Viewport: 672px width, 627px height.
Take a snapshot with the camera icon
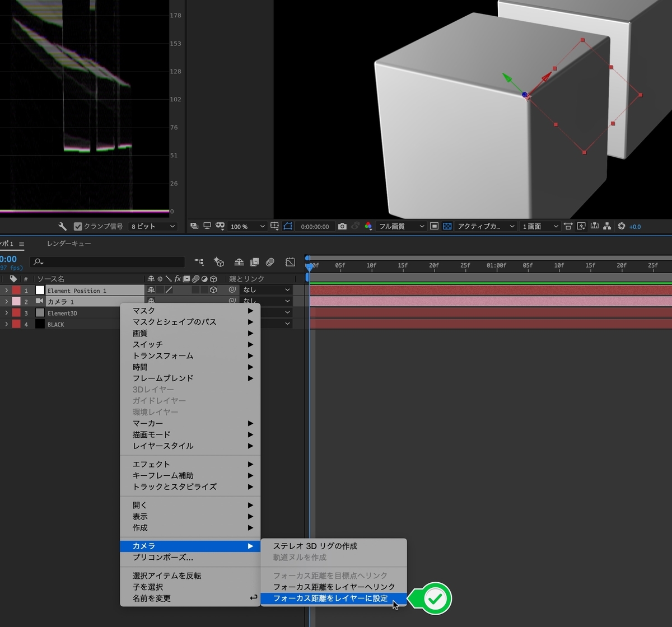pyautogui.click(x=342, y=226)
